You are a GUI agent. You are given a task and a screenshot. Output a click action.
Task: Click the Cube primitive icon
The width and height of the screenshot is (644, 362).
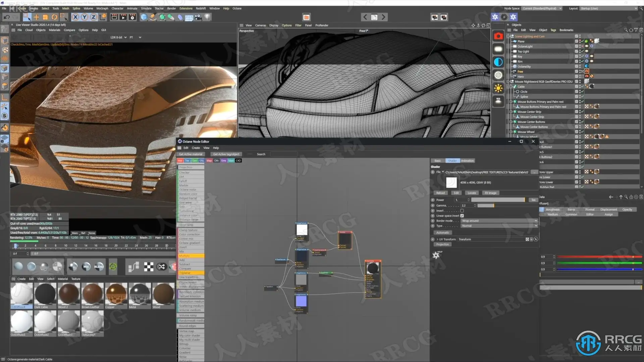click(x=144, y=17)
